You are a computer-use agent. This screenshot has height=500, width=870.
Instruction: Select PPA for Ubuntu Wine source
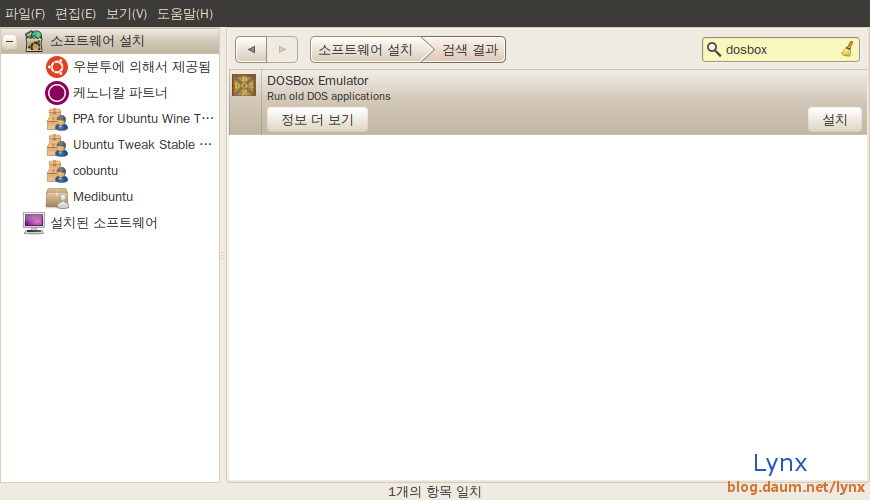(143, 119)
